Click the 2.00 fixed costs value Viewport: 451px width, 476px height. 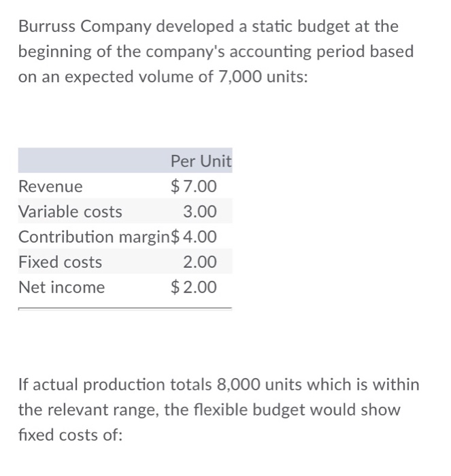[200, 262]
